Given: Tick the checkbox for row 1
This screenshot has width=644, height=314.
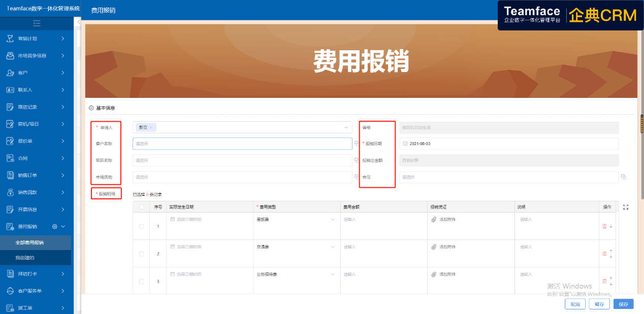Looking at the screenshot, I should pyautogui.click(x=141, y=226).
